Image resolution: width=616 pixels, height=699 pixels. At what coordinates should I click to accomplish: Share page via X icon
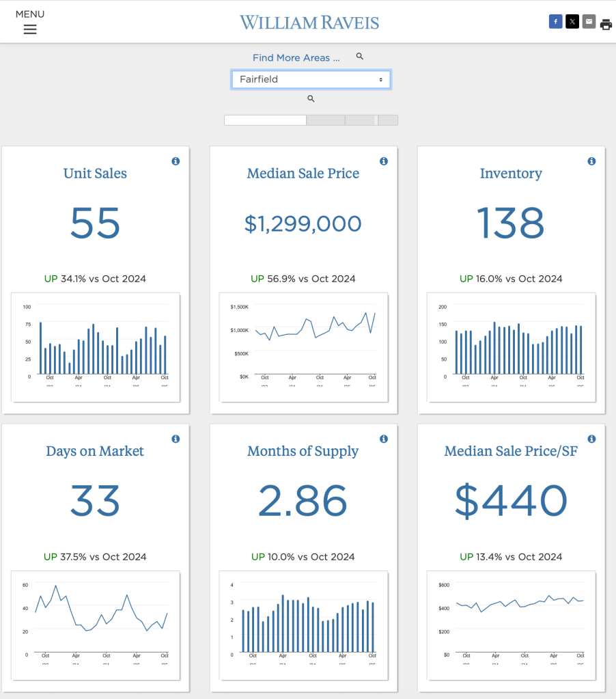(572, 22)
